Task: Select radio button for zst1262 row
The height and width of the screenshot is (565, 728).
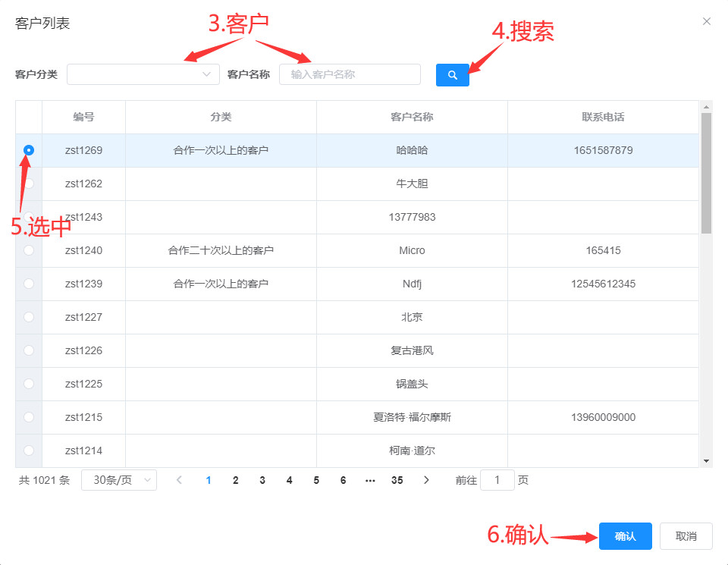Action: (x=29, y=184)
